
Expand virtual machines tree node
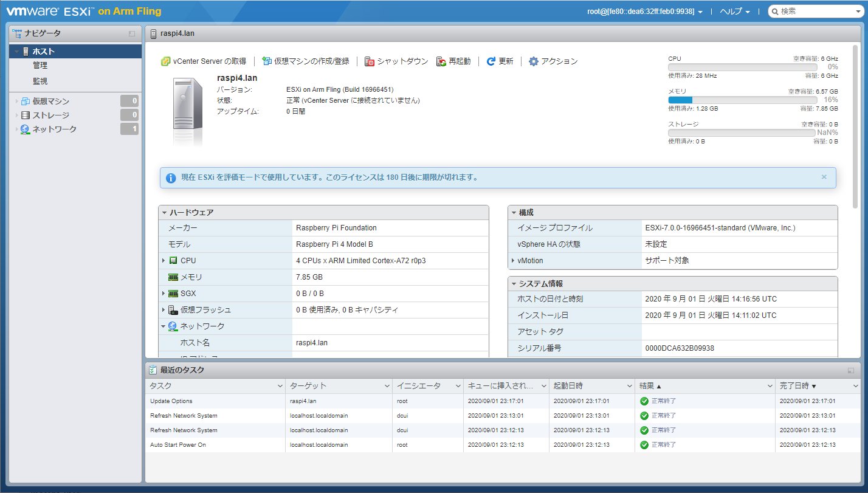16,102
